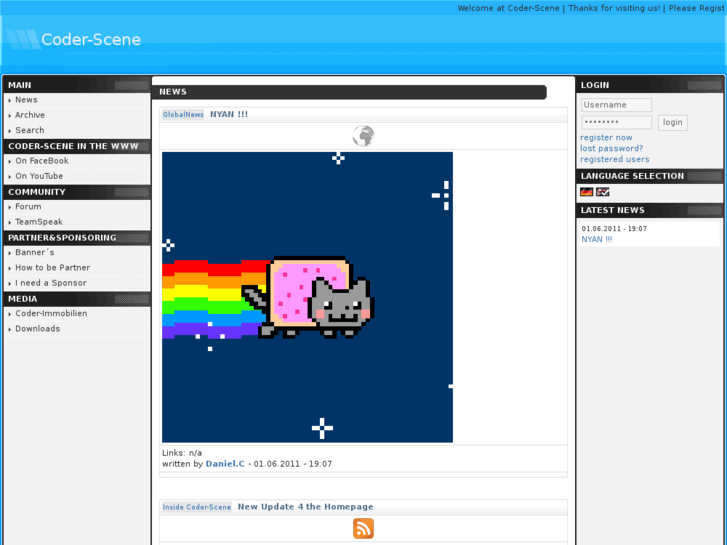Focus the password input field

coord(616,122)
